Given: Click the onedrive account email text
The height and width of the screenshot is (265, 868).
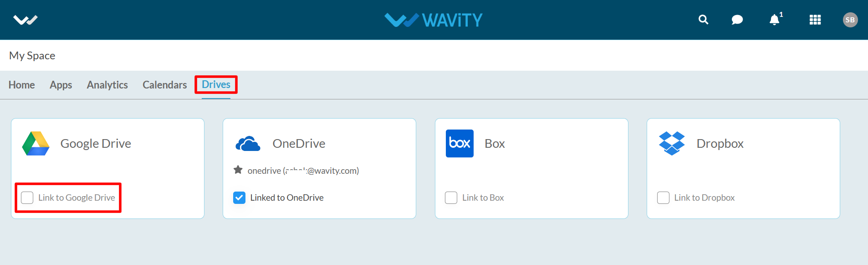Looking at the screenshot, I should coord(303,171).
